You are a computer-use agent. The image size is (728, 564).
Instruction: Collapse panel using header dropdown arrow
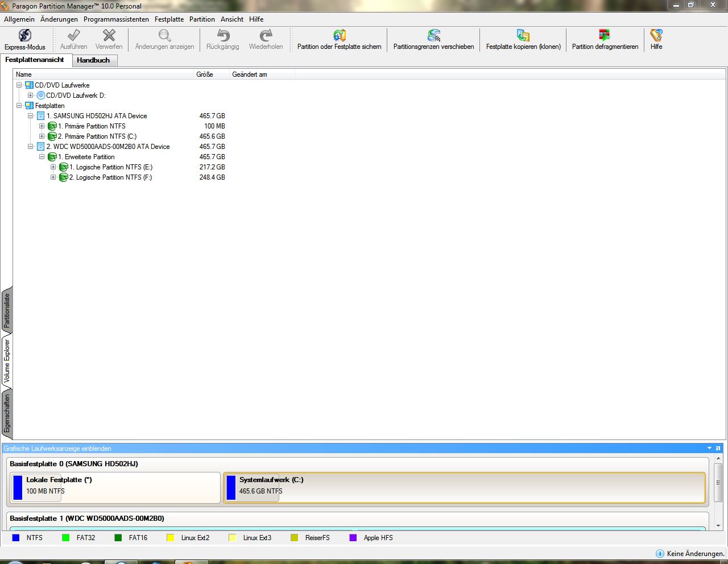[709, 449]
